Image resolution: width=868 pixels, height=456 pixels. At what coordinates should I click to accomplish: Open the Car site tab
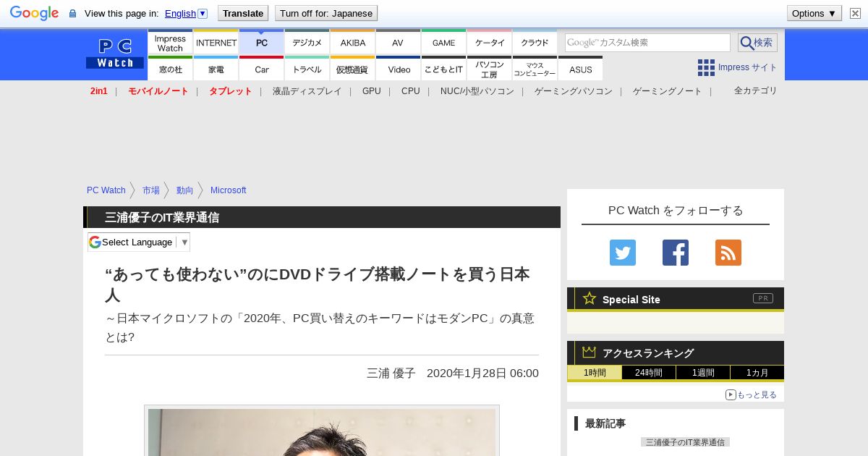(262, 69)
